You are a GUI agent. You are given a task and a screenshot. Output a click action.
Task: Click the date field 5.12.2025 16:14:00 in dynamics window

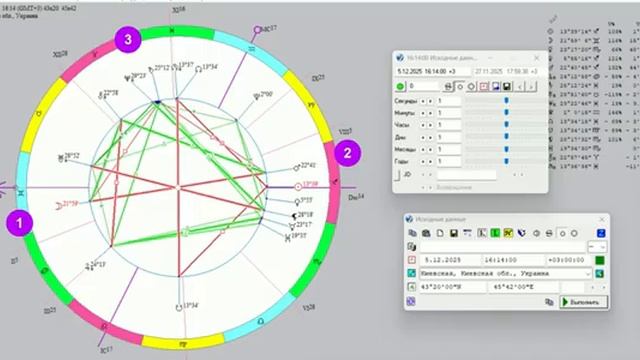click(x=433, y=71)
